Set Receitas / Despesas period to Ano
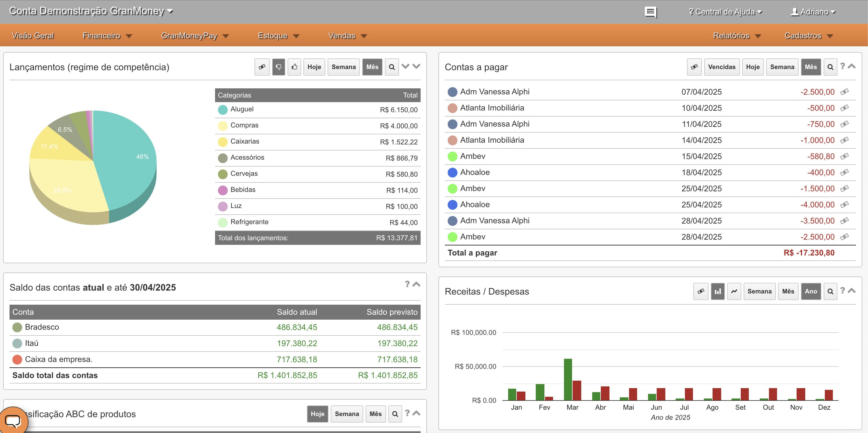Image resolution: width=868 pixels, height=433 pixels. click(x=811, y=291)
